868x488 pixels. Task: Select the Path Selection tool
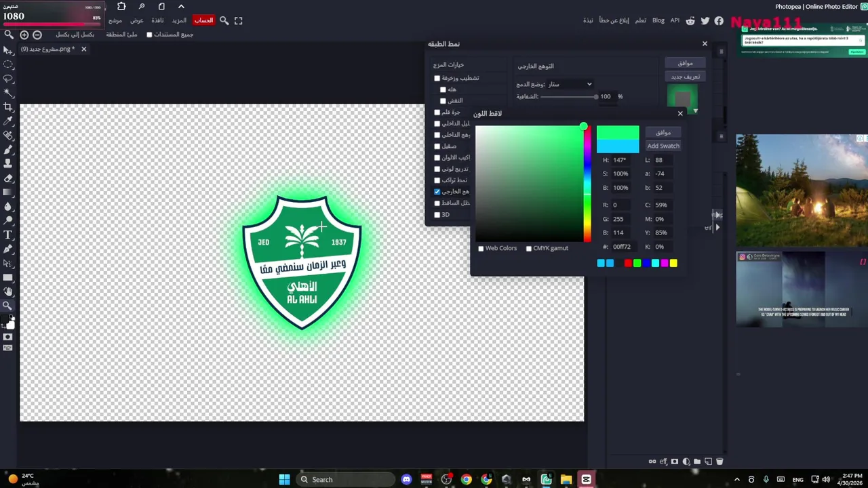(8, 264)
